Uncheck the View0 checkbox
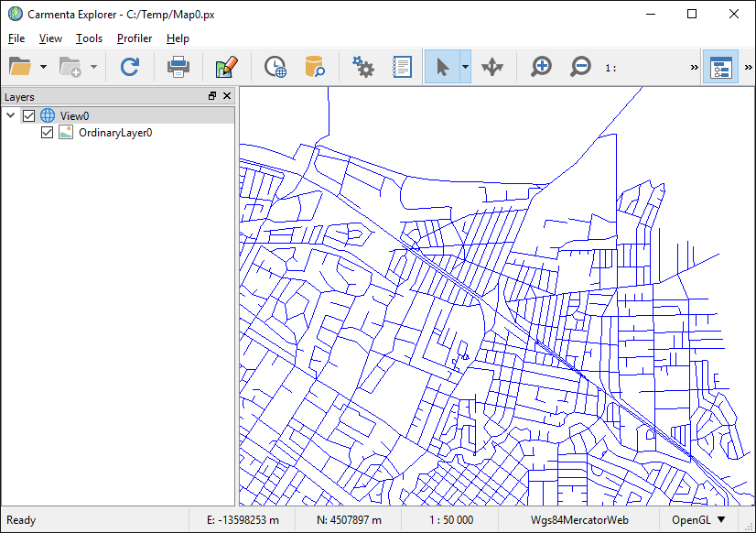 click(29, 115)
